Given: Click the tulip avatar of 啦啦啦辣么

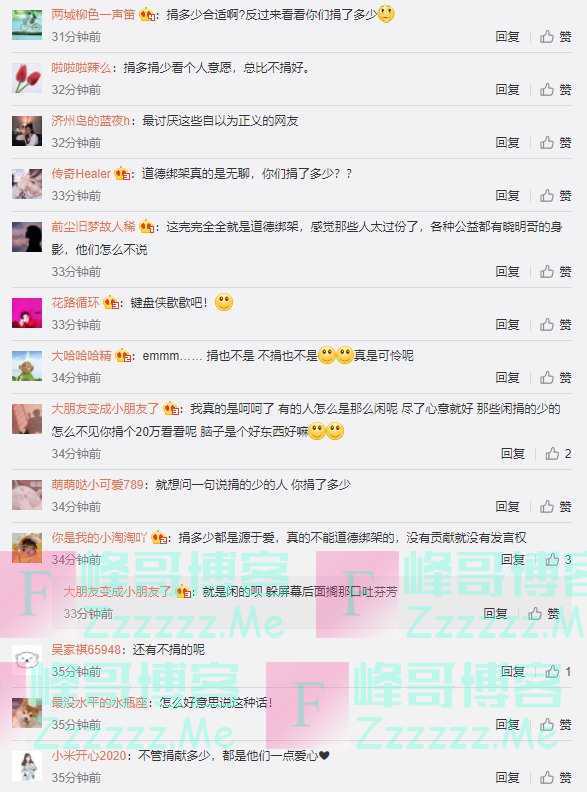Looking at the screenshot, I should pyautogui.click(x=27, y=78).
